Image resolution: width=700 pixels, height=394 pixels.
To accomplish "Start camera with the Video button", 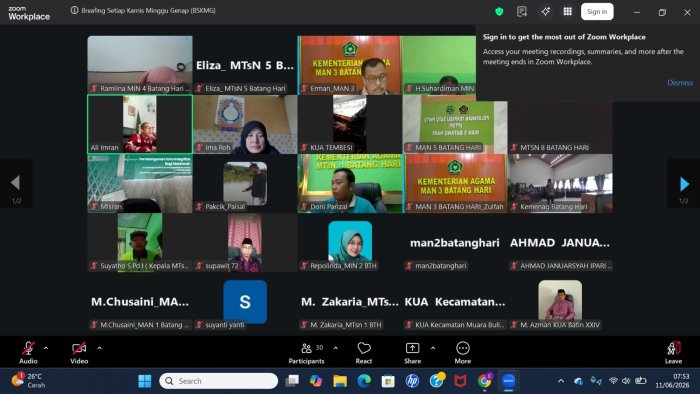I will click(x=79, y=352).
